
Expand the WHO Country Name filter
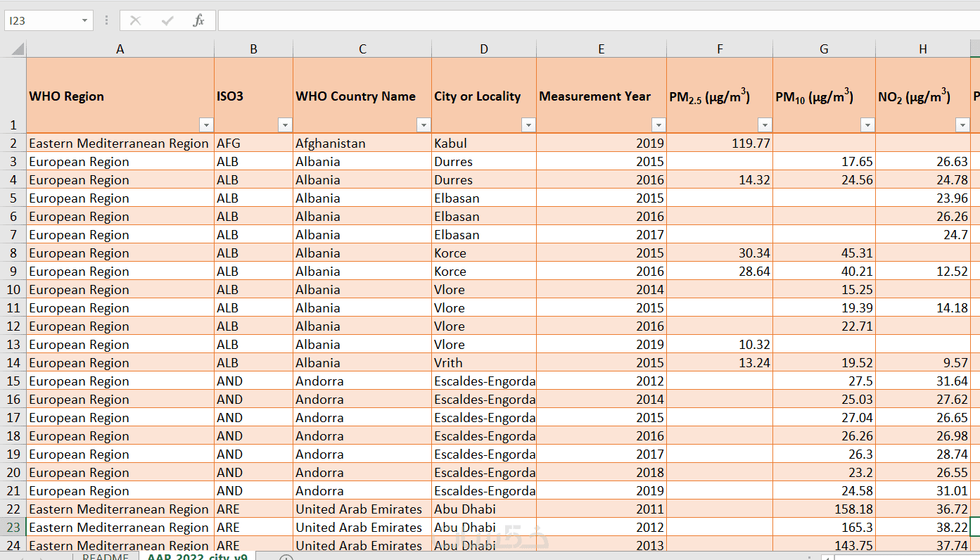pos(424,125)
